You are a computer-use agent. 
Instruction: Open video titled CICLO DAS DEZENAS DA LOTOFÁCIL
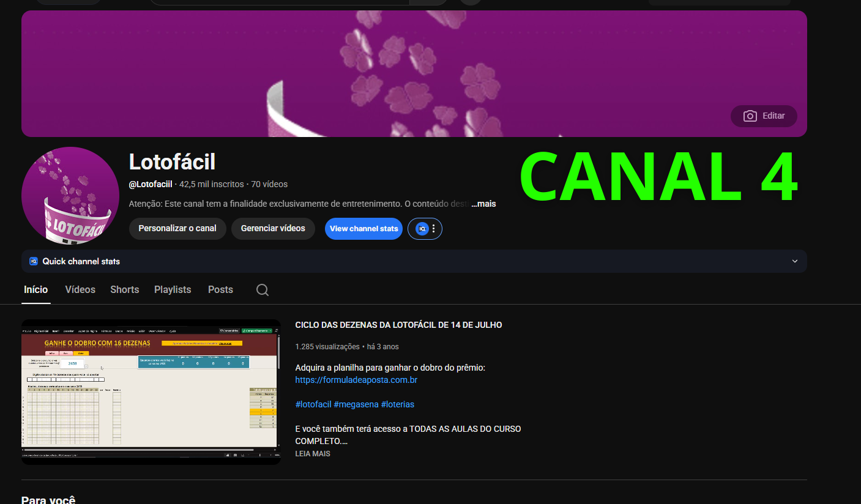coord(398,325)
